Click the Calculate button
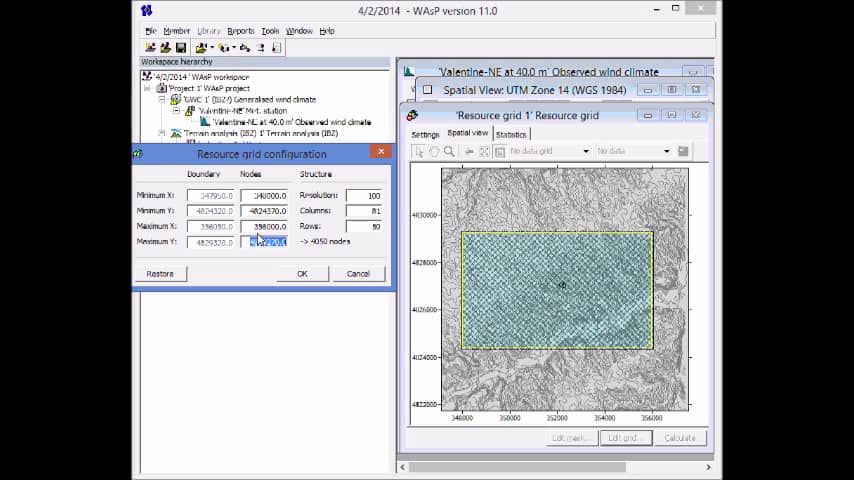 click(680, 438)
